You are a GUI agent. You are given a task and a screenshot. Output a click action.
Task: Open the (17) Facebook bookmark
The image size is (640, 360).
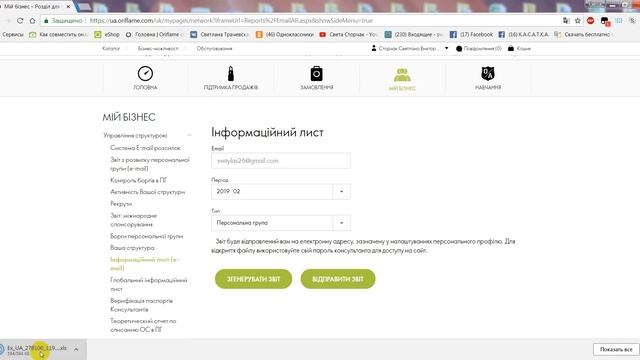pos(471,35)
